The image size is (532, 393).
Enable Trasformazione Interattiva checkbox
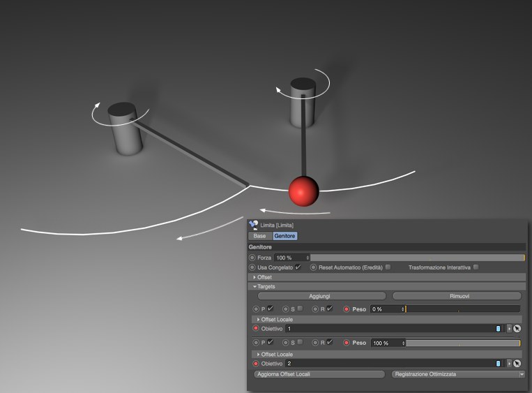476,267
